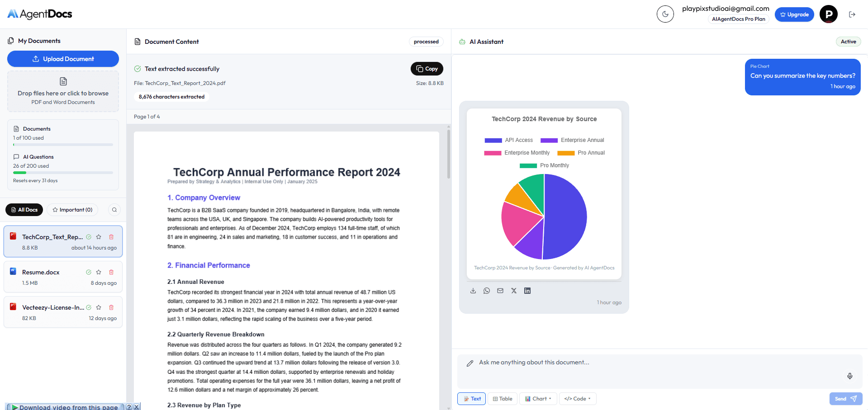This screenshot has height=410, width=868.
Task: Open TechCorp_Text_Rep... document
Action: coord(63,241)
